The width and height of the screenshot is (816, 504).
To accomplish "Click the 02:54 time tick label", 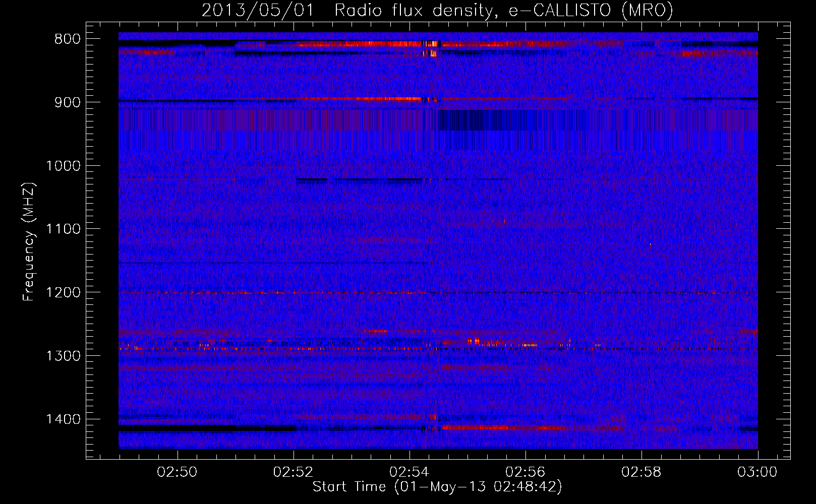I will click(x=409, y=472).
